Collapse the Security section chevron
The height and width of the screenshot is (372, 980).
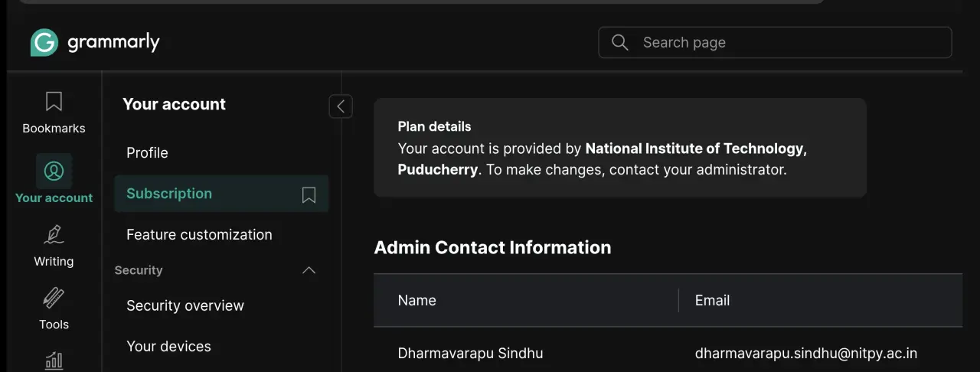309,270
